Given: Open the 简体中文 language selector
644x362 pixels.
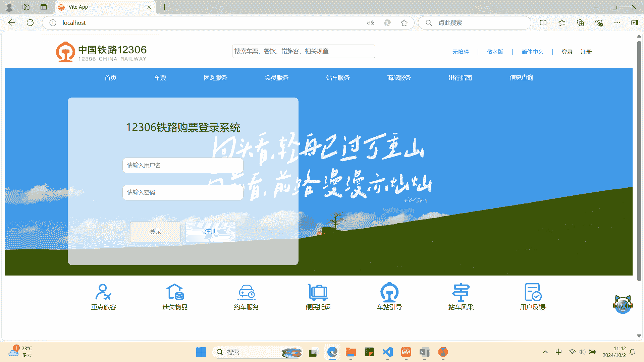Looking at the screenshot, I should click(x=532, y=52).
